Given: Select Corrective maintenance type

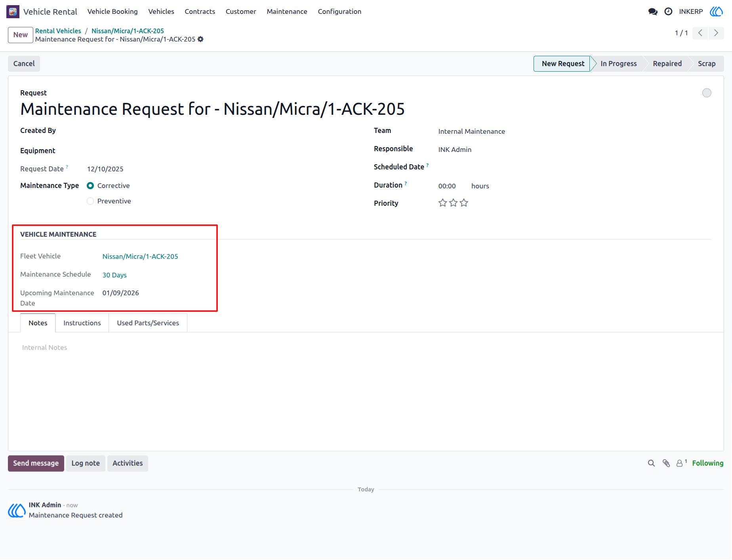Looking at the screenshot, I should click(90, 186).
